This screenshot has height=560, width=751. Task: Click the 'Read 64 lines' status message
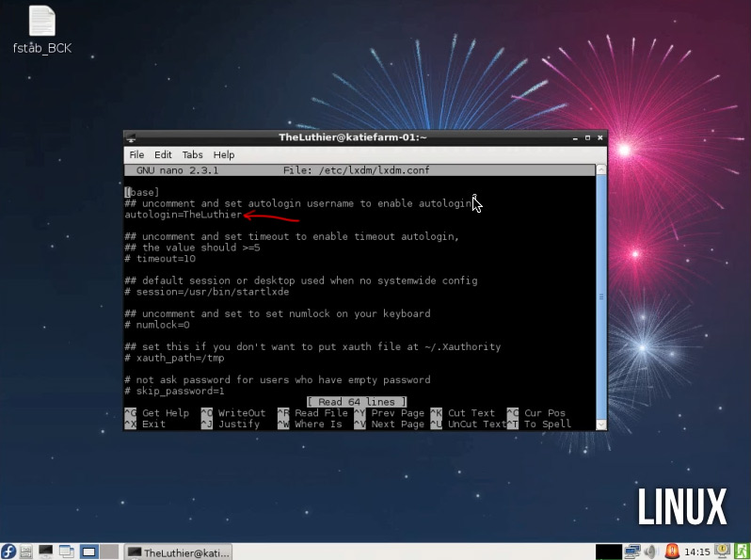point(357,402)
